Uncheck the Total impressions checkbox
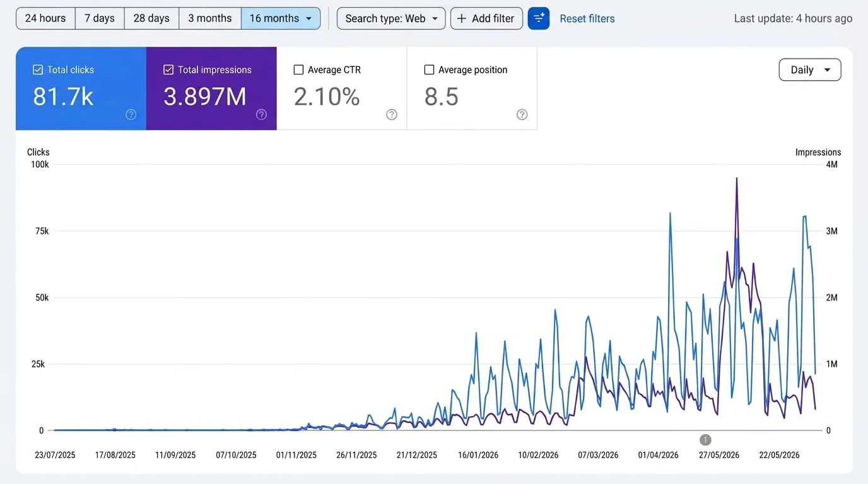This screenshot has height=484, width=868. tap(168, 70)
